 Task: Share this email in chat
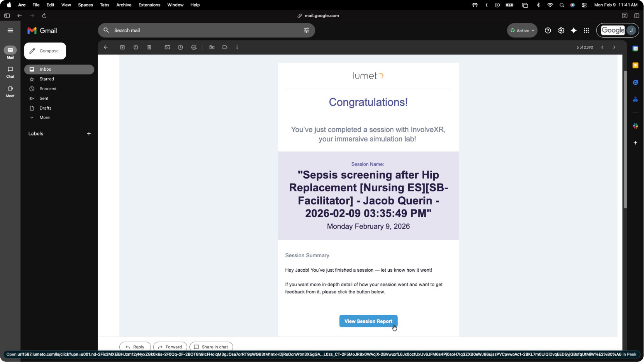[211, 347]
